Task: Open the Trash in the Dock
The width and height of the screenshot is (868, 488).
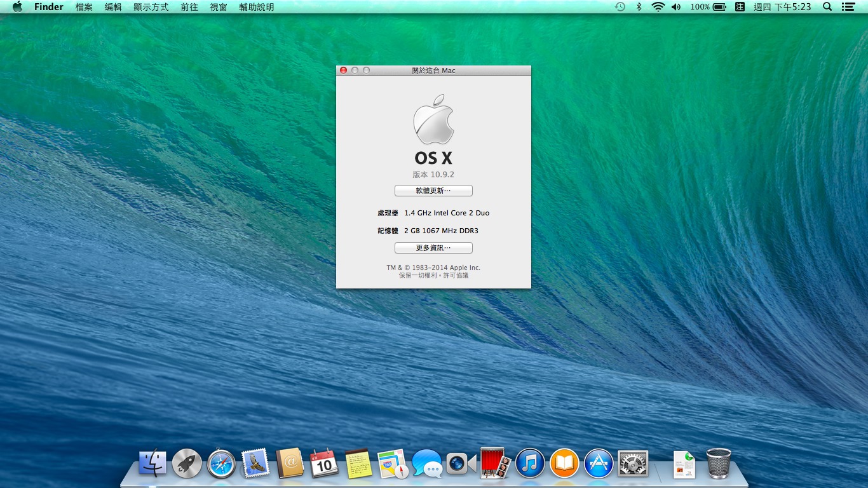Action: coord(719,464)
